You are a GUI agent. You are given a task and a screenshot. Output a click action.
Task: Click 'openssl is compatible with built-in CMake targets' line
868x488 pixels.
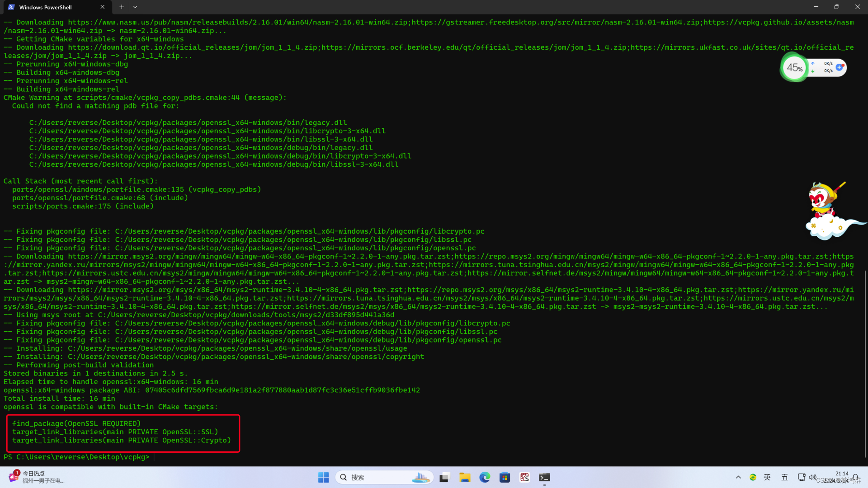pyautogui.click(x=111, y=407)
